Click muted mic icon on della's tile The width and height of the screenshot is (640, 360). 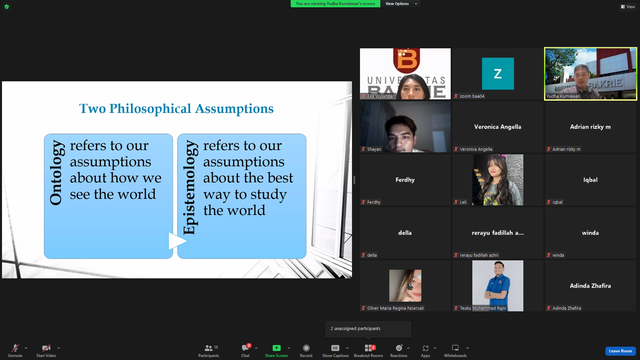pos(363,255)
